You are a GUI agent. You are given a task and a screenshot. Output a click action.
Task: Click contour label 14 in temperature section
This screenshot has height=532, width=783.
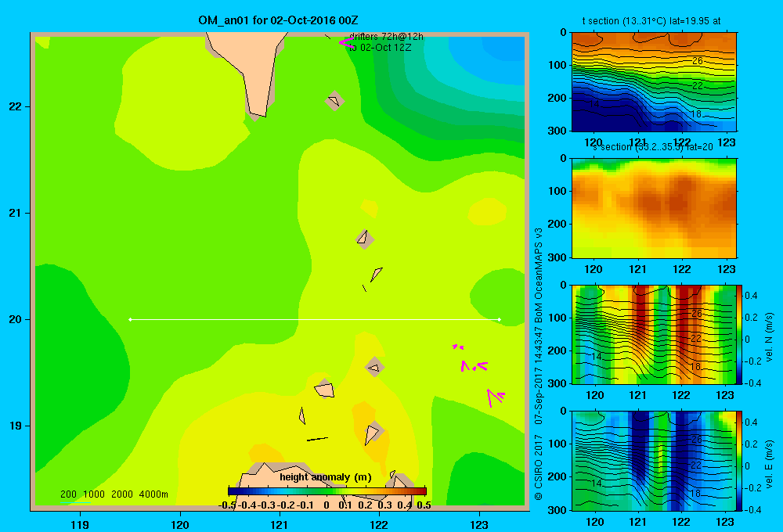[594, 104]
